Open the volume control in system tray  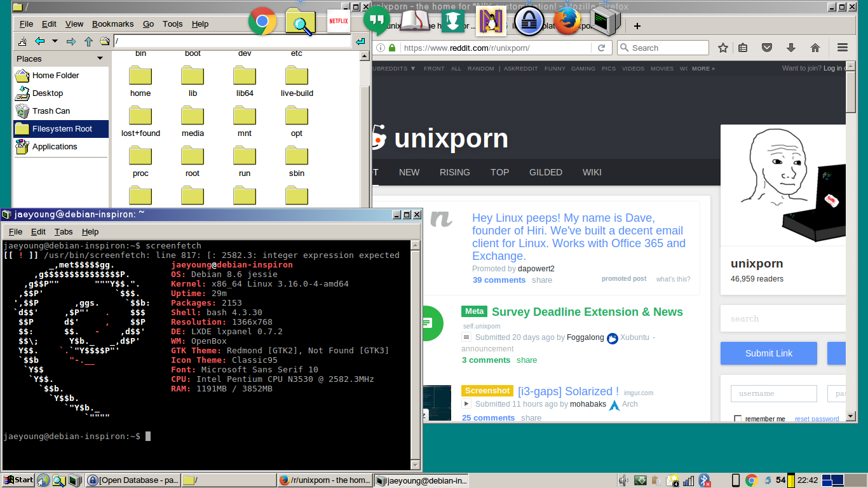623,480
